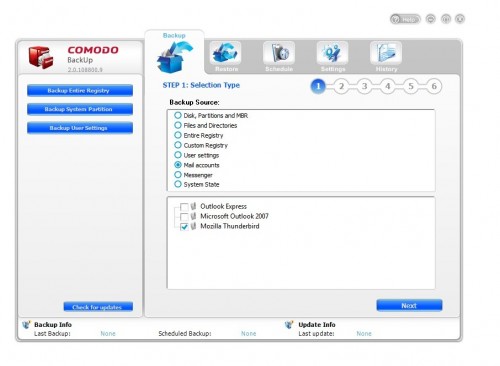Image resolution: width=500 pixels, height=366 pixels.
Task: Click the Last Backup 'None' value
Action: 108,334
